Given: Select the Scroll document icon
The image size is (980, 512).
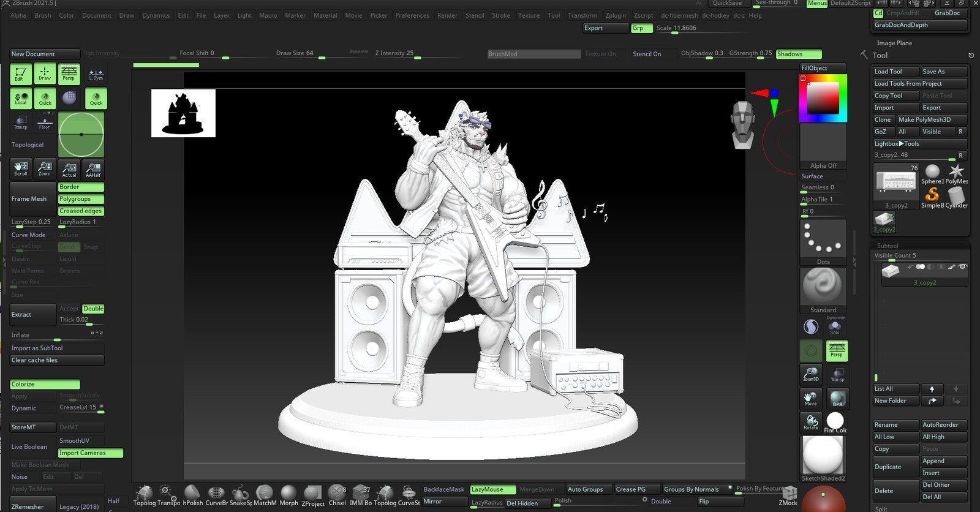Looking at the screenshot, I should pyautogui.click(x=21, y=169).
